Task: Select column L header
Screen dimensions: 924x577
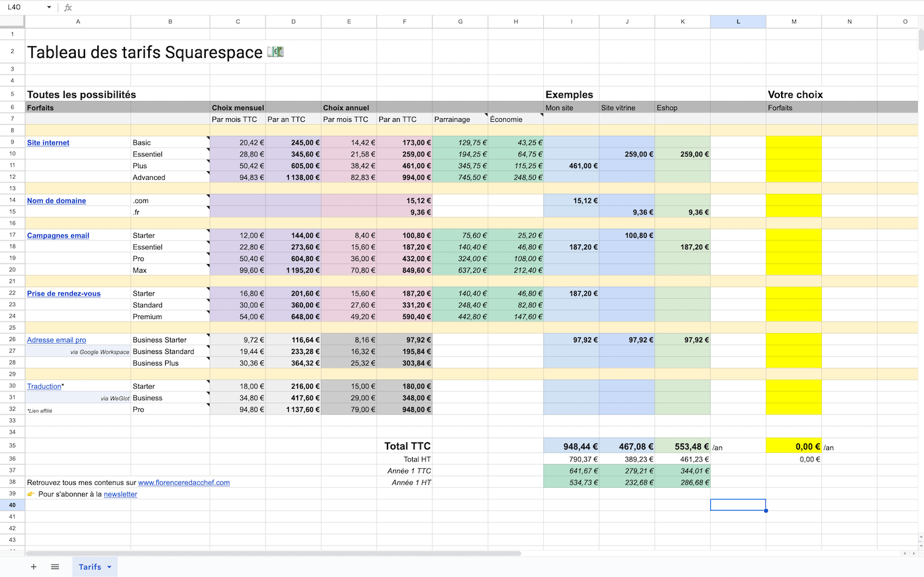Action: tap(738, 22)
